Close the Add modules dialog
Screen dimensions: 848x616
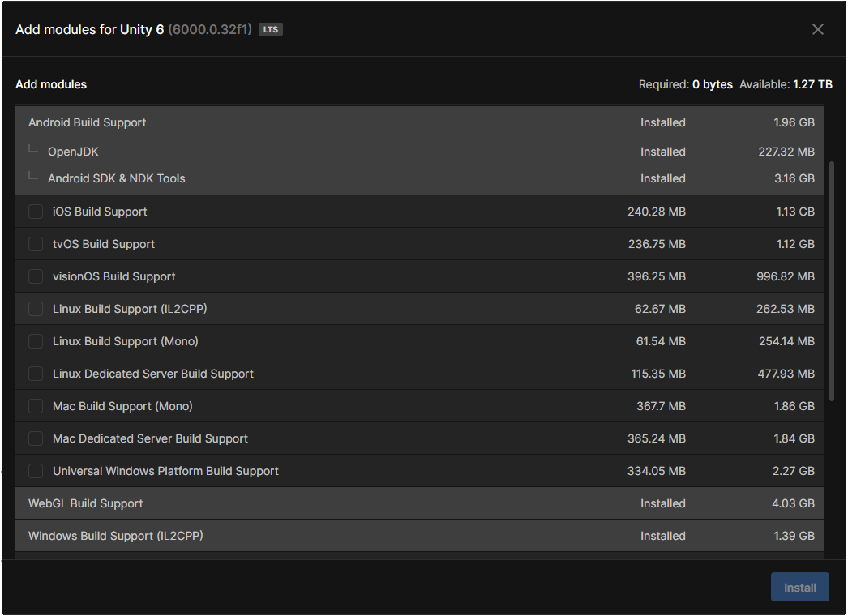click(818, 29)
